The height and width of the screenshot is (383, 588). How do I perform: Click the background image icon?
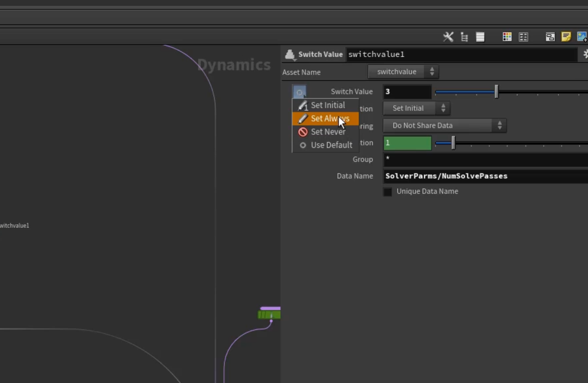coord(582,36)
